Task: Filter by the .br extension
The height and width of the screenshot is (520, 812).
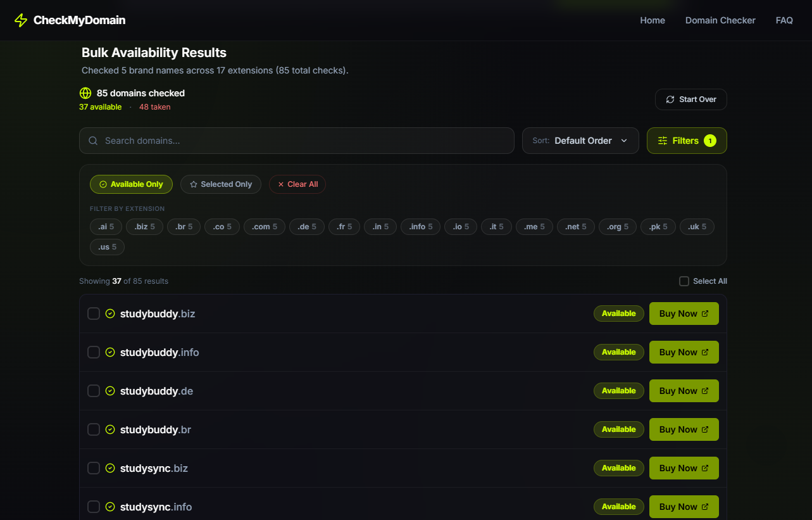Action: coord(184,227)
